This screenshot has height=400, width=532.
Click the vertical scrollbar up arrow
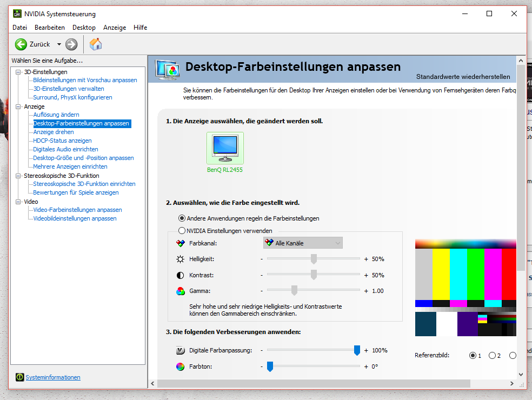pyautogui.click(x=521, y=61)
